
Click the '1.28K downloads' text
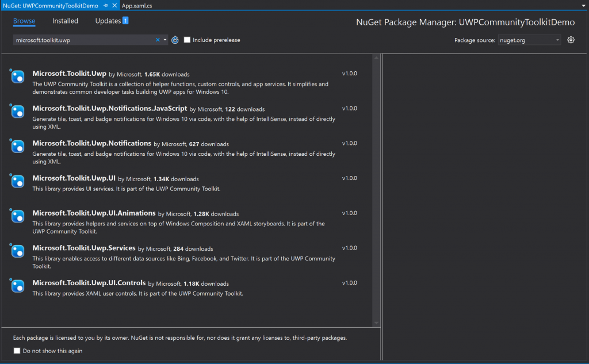216,214
